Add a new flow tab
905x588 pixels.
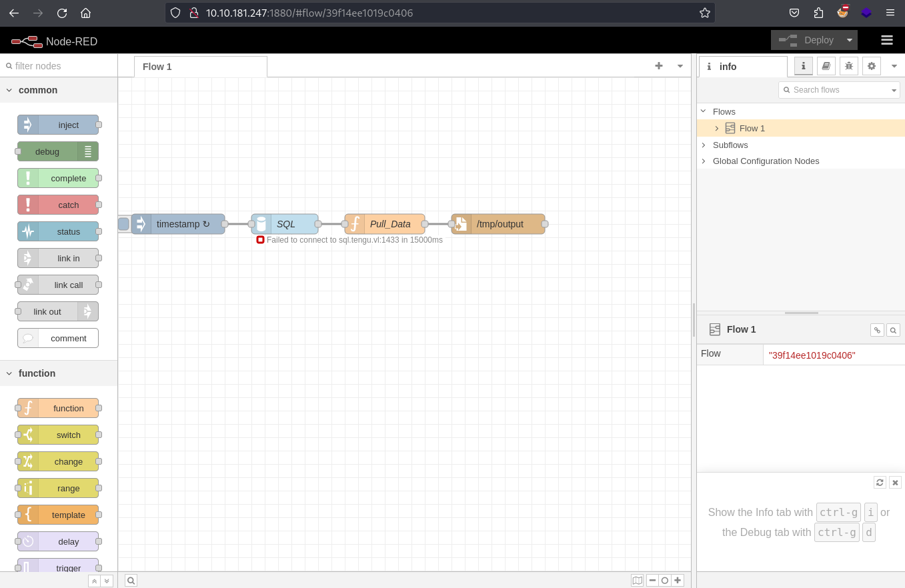tap(659, 65)
